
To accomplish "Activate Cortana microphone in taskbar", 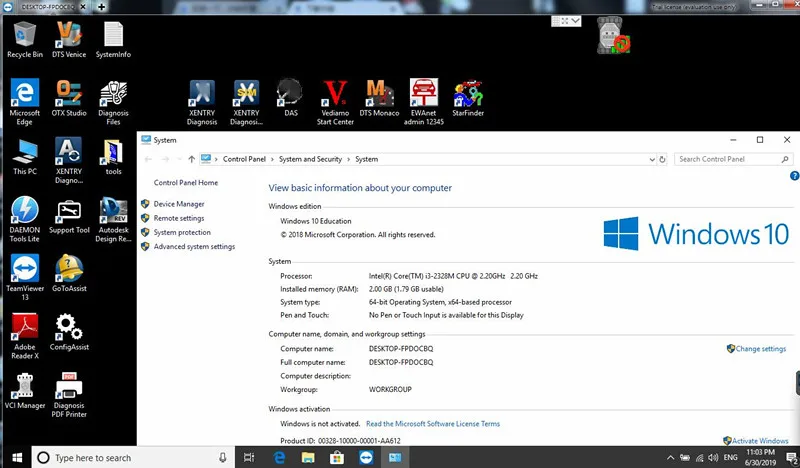I will pyautogui.click(x=222, y=457).
